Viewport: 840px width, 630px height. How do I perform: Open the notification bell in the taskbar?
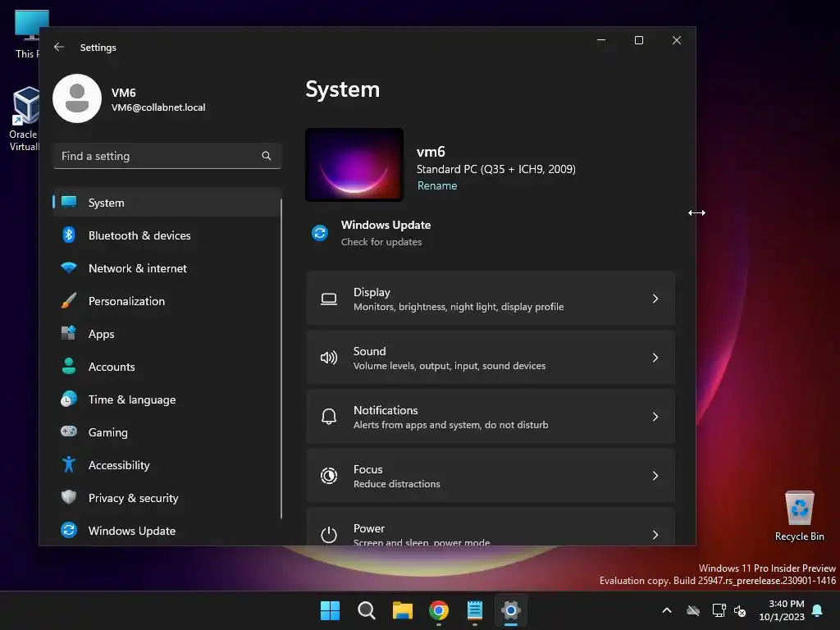(818, 610)
